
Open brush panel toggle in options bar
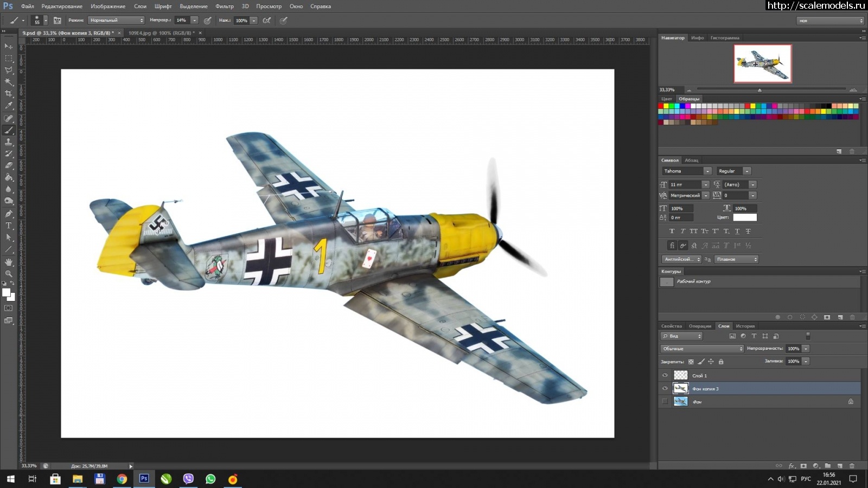tap(58, 21)
